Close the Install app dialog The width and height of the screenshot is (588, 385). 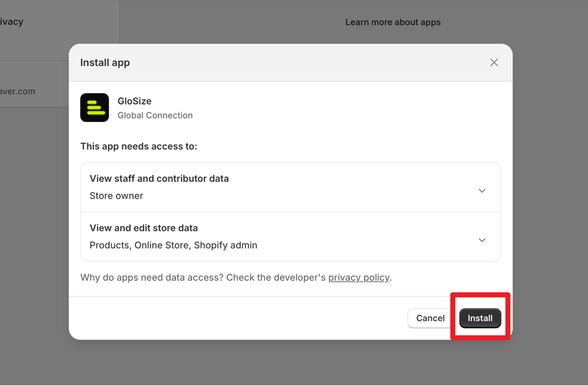(x=494, y=62)
